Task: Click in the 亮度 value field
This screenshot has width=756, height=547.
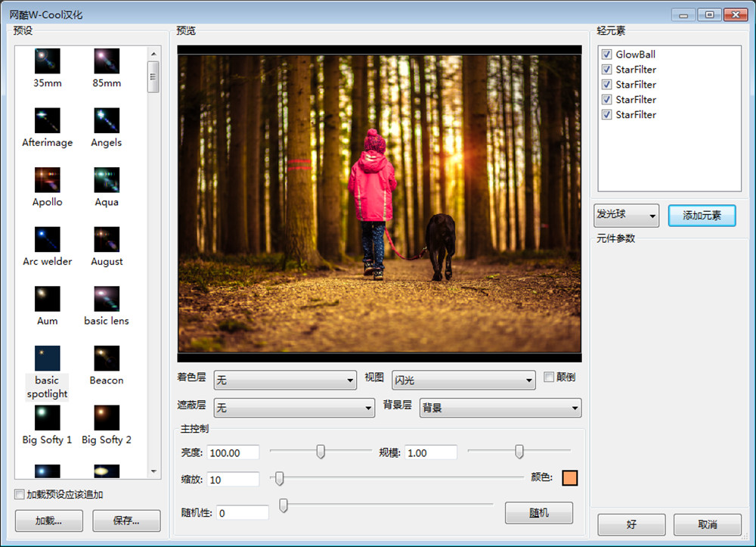Action: (x=233, y=452)
